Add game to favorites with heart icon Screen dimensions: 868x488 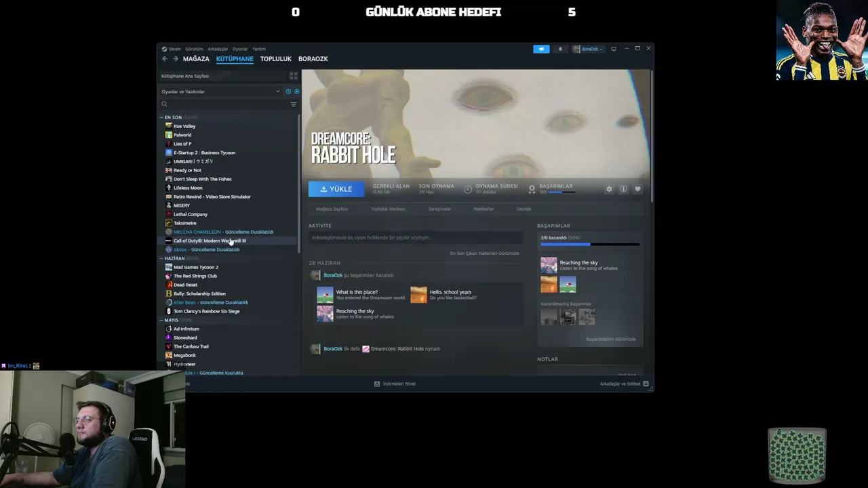637,189
